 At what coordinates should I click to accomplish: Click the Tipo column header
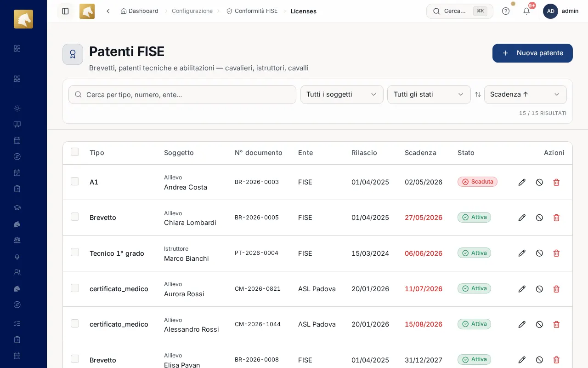pos(97,153)
